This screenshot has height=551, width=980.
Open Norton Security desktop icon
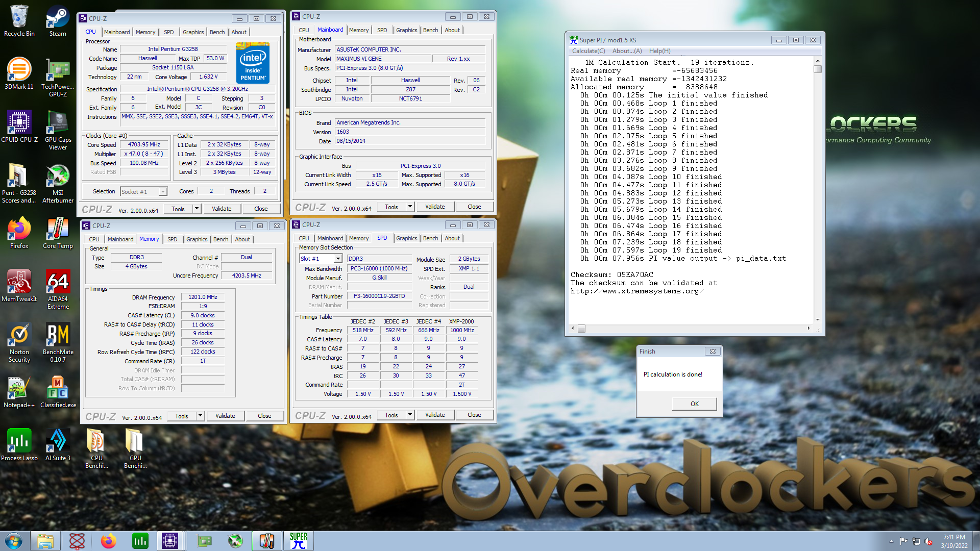tap(19, 343)
